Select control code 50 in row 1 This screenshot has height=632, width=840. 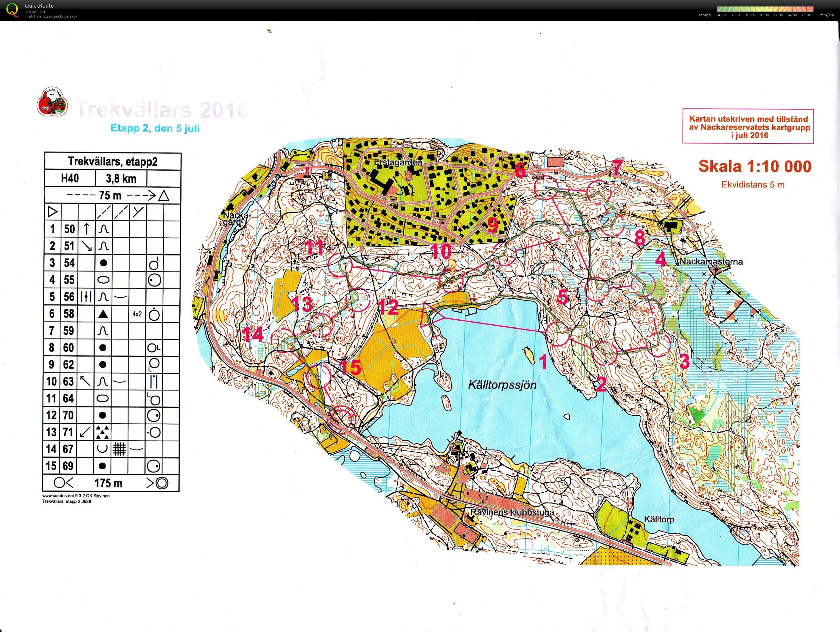click(69, 229)
